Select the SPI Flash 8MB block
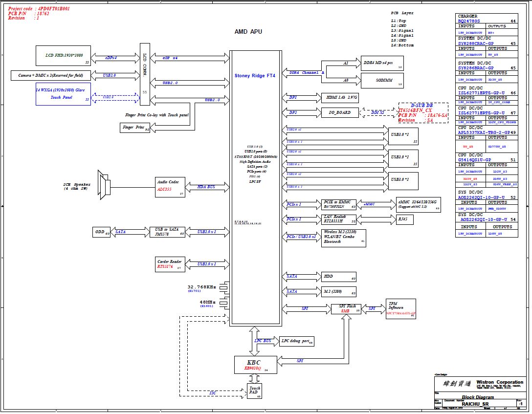The width and height of the screenshot is (532, 414). click(346, 308)
